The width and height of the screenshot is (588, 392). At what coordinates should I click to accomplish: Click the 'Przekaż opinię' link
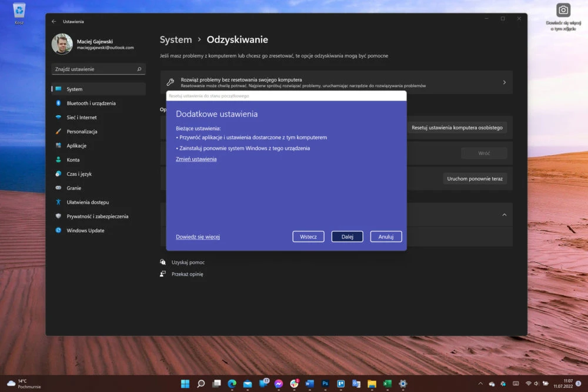(187, 274)
